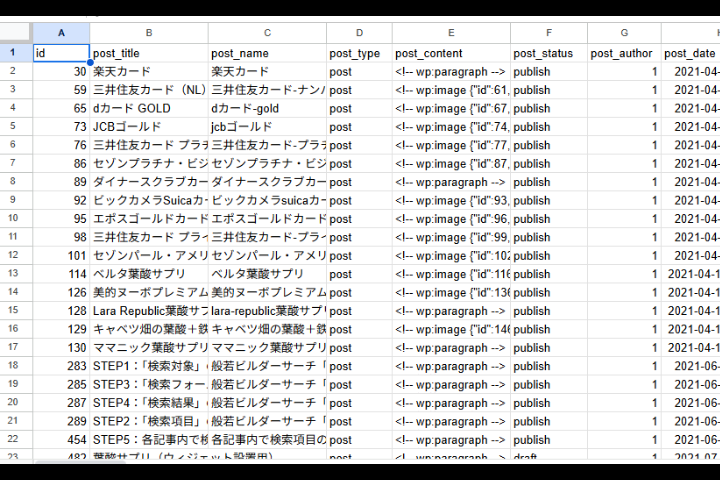This screenshot has height=480, width=720.
Task: Click the 'id' header cell
Action: (61, 53)
